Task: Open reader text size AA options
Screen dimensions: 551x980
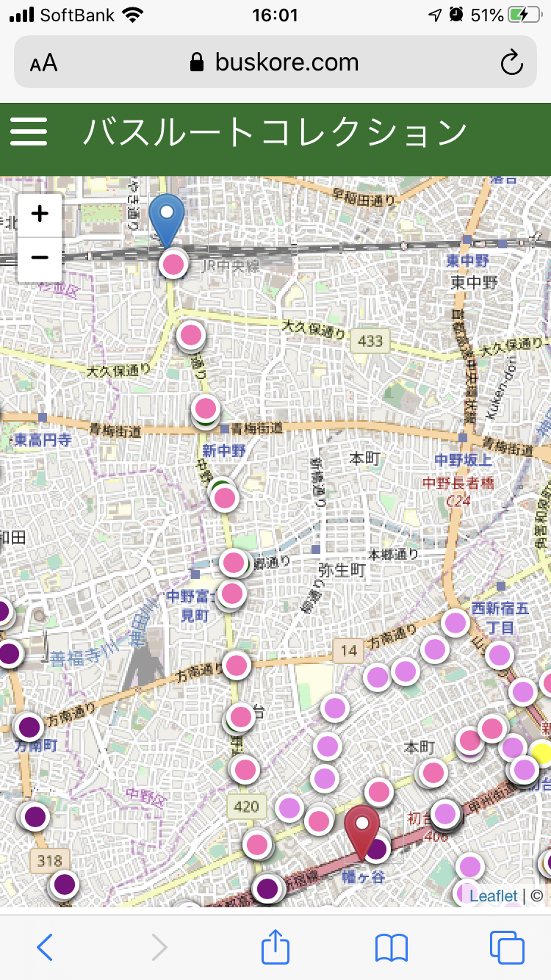Action: click(x=44, y=62)
